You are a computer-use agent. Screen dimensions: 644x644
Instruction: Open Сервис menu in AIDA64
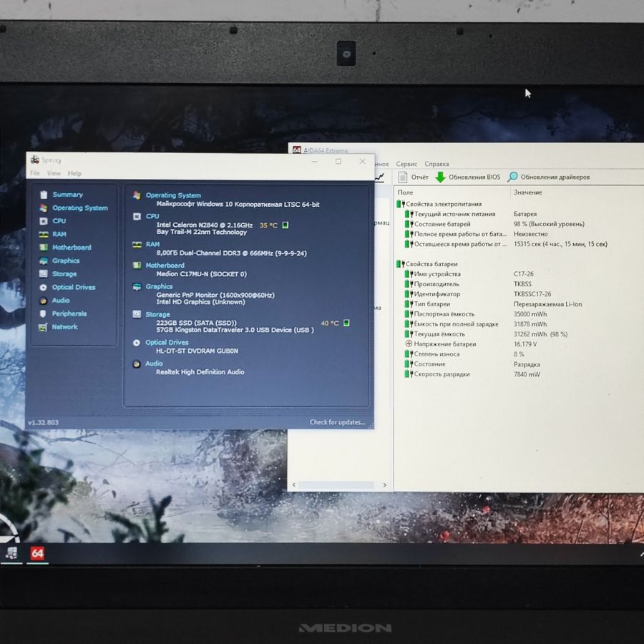click(x=406, y=164)
